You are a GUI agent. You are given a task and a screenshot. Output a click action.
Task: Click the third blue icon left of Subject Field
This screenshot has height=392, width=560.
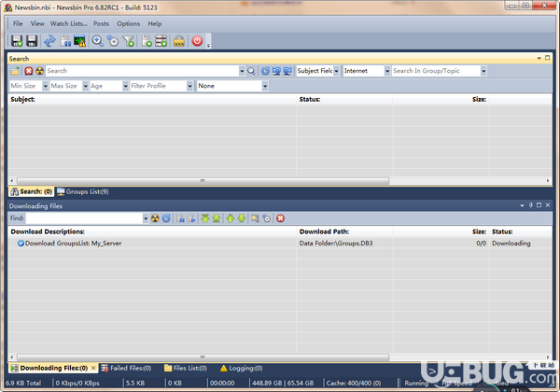(x=287, y=71)
